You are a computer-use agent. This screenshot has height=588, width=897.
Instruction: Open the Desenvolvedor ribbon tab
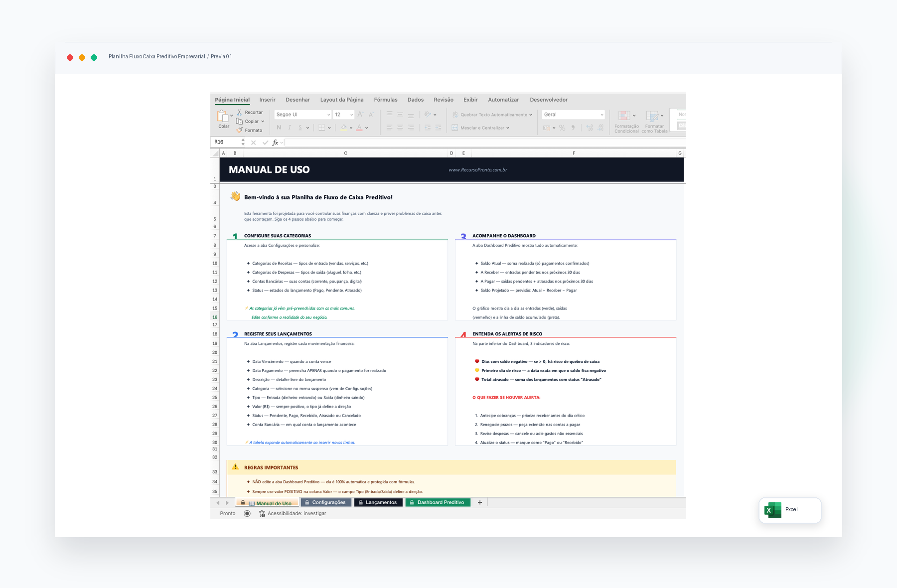coord(549,100)
